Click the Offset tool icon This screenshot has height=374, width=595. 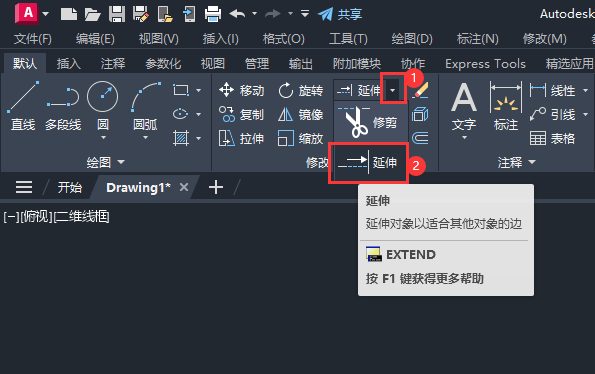point(420,138)
